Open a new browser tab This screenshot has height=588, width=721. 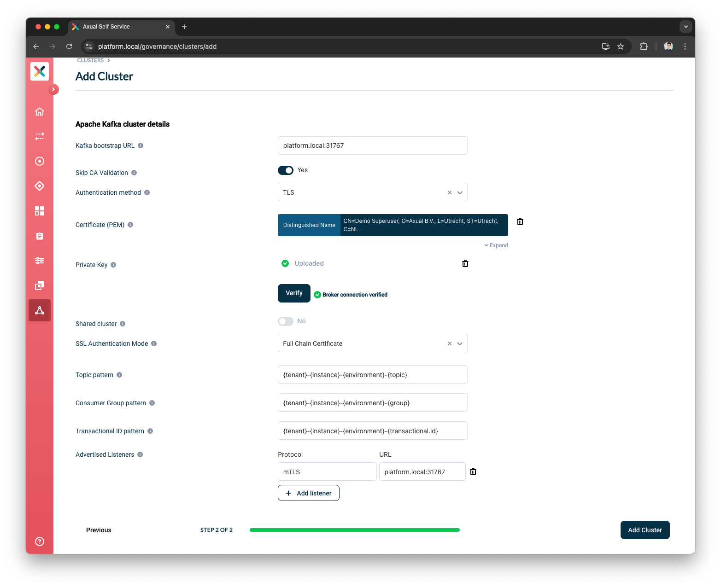click(x=184, y=27)
